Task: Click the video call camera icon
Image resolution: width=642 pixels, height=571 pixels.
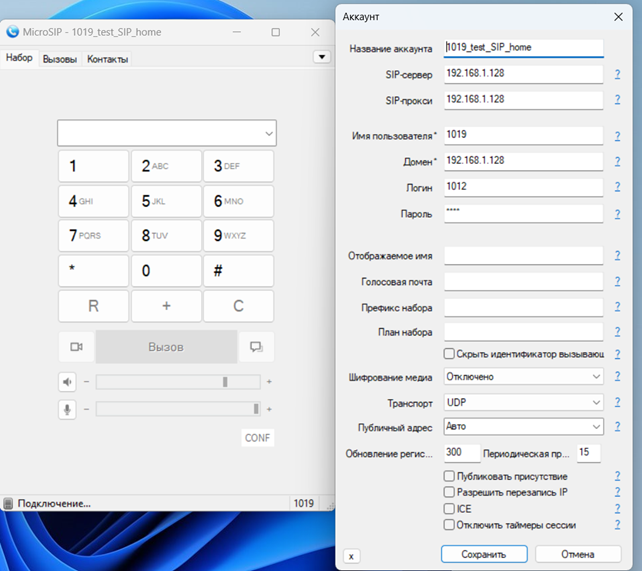Action: (76, 347)
